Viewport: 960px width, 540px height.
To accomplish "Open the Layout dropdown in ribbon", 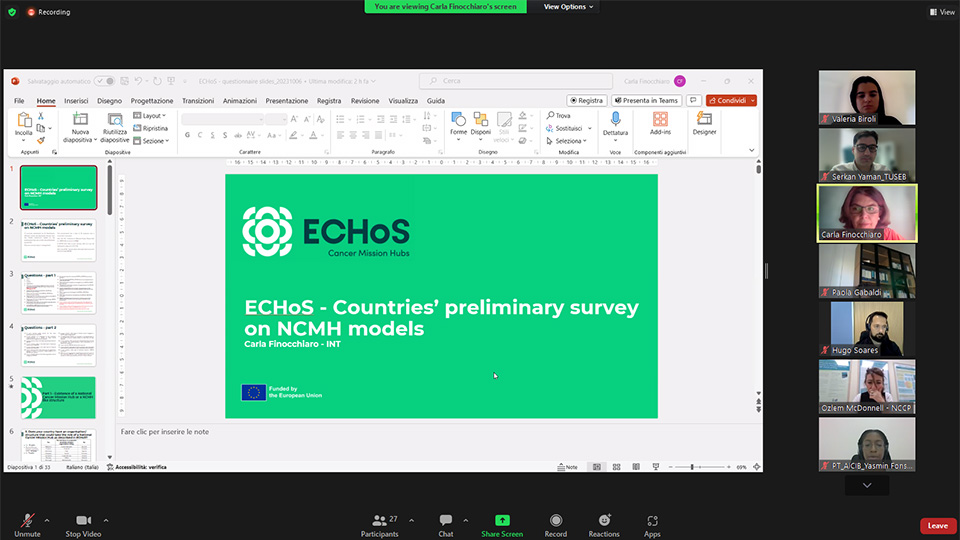I will tap(152, 116).
